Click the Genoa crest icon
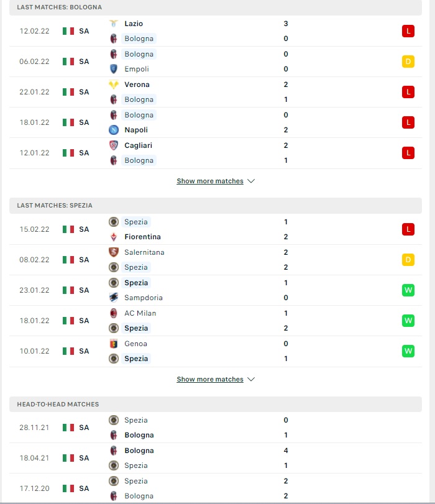The height and width of the screenshot is (504, 435). (x=114, y=344)
